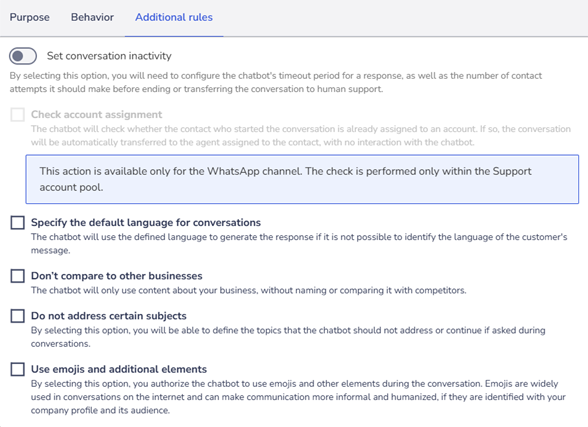Image resolution: width=588 pixels, height=427 pixels.
Task: Tick Use emojis and additional elements checkbox
Action: pyautogui.click(x=18, y=369)
